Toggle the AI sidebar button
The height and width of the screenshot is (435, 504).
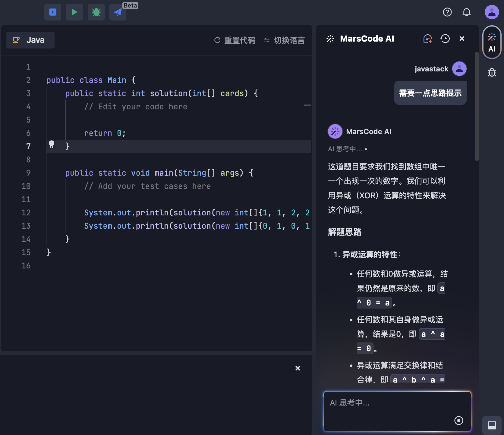tap(492, 42)
